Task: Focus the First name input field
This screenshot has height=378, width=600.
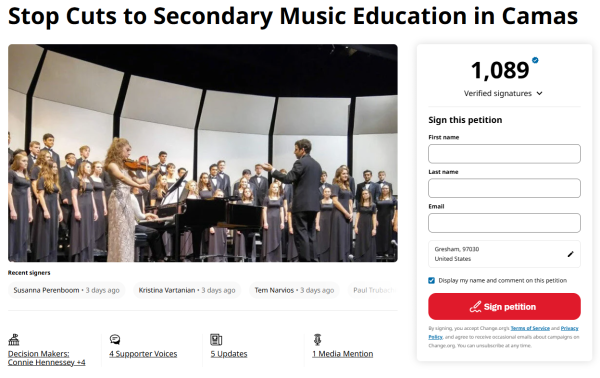Action: (x=504, y=154)
